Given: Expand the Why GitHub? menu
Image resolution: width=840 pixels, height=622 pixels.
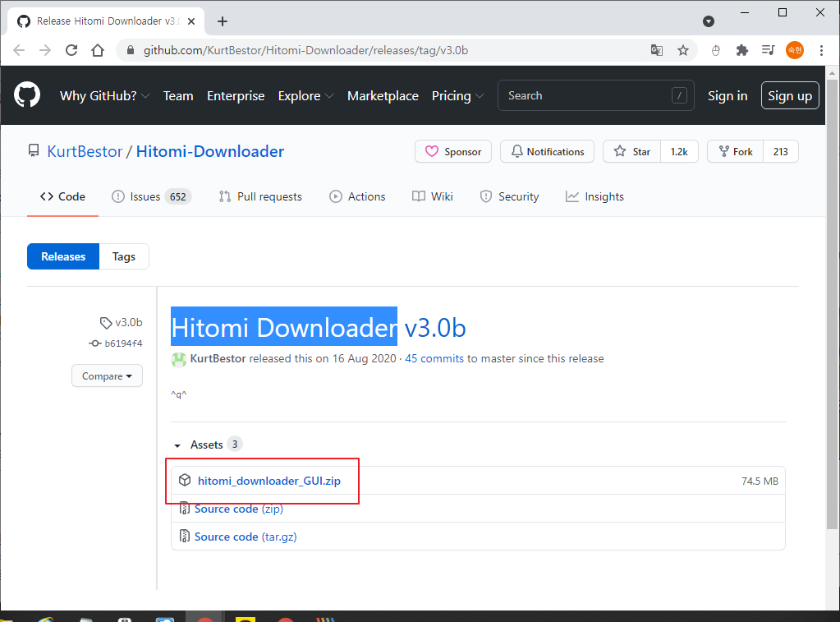Looking at the screenshot, I should pos(104,95).
